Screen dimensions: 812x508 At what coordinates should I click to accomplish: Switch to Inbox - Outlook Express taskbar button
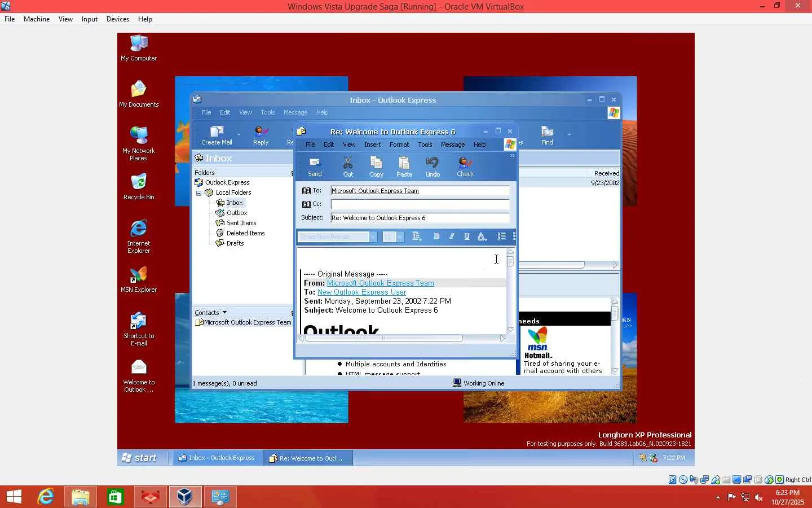coord(217,458)
